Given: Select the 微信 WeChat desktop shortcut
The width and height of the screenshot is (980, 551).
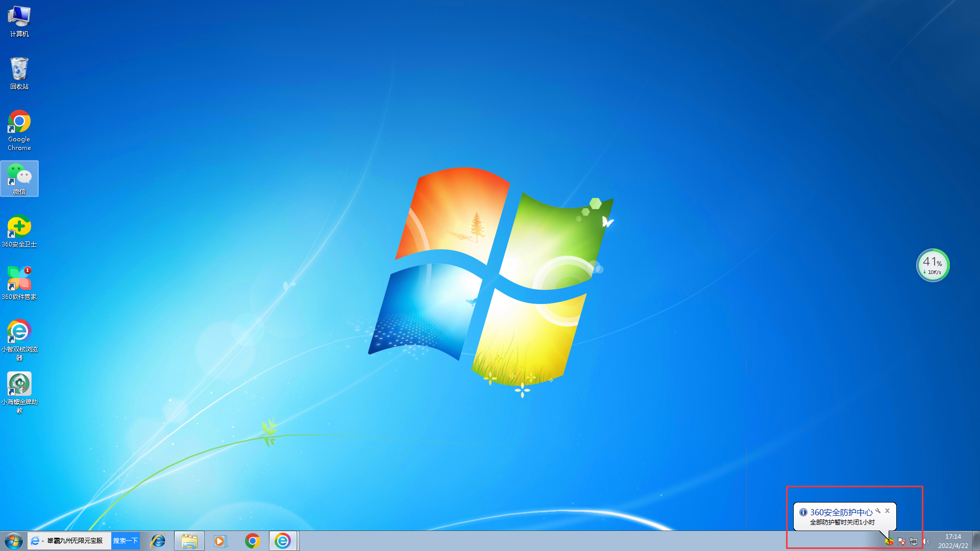Looking at the screenshot, I should coord(19,178).
